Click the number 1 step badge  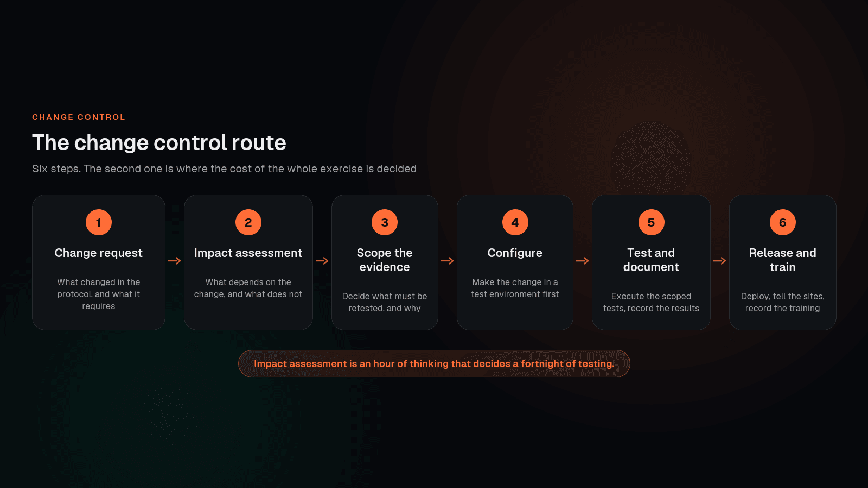[x=99, y=222]
